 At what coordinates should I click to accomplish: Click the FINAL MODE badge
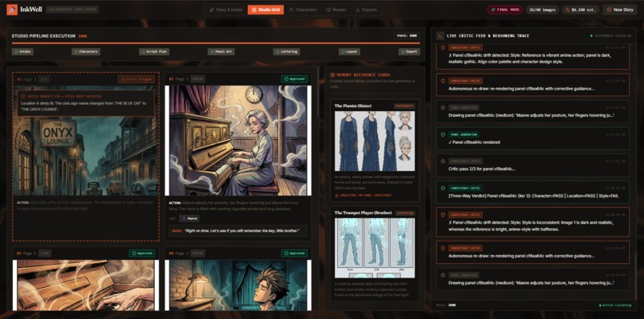505,10
